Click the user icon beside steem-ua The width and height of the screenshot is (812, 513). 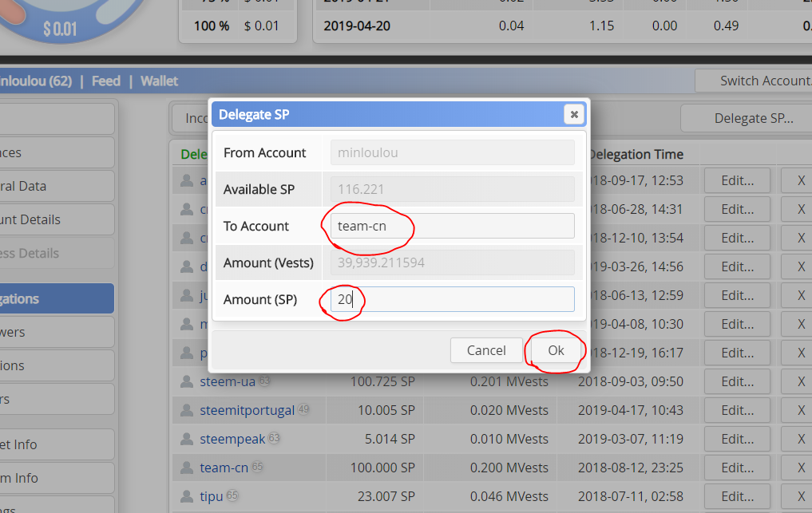tap(186, 381)
